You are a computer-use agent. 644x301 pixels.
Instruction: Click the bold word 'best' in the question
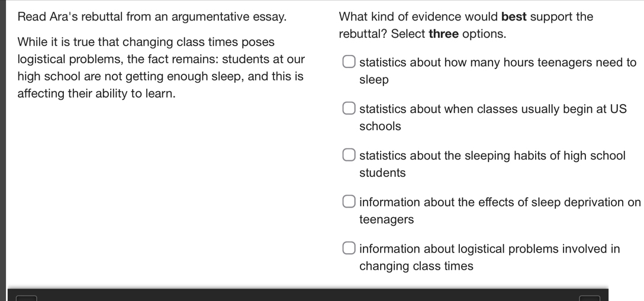513,17
